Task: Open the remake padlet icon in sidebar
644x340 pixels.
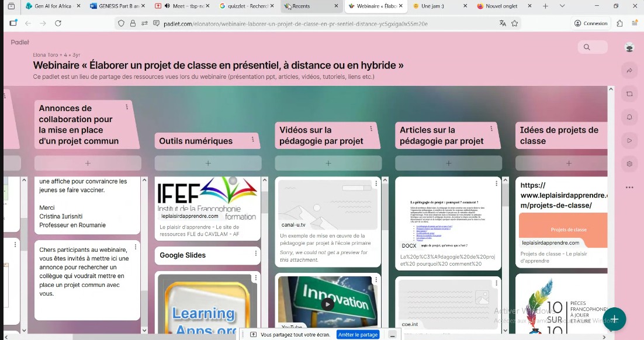Action: pos(629,94)
